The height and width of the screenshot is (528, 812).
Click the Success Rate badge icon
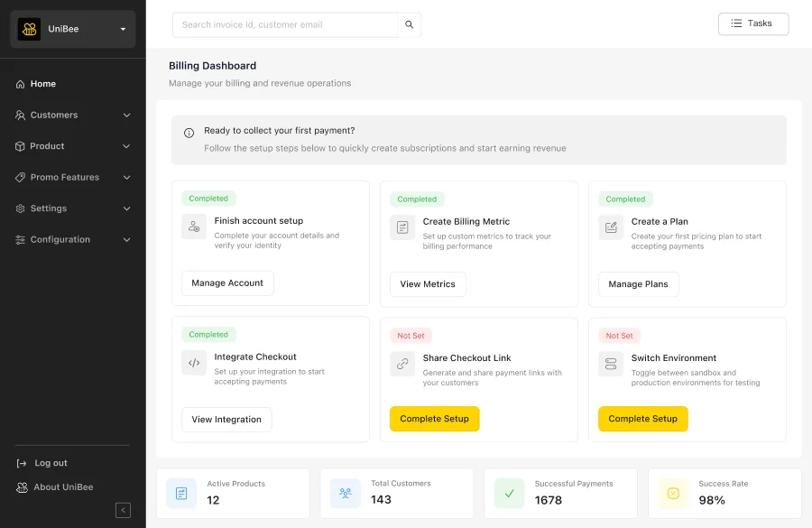672,493
